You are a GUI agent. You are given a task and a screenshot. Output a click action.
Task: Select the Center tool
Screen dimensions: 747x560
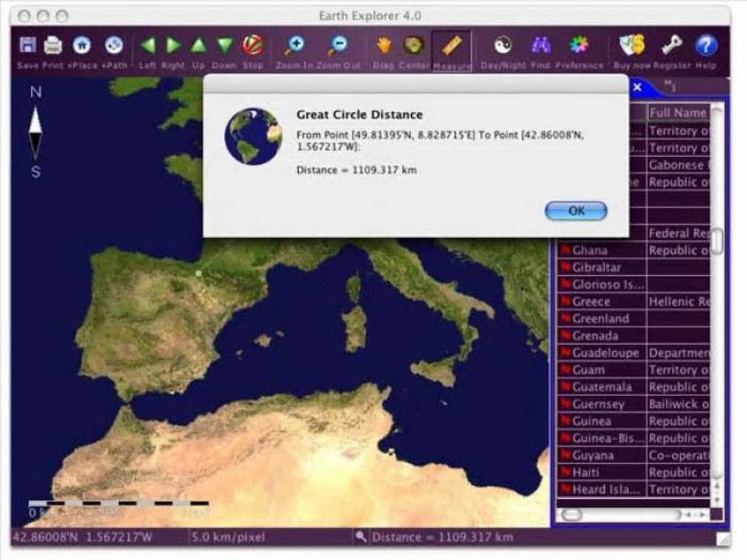414,45
